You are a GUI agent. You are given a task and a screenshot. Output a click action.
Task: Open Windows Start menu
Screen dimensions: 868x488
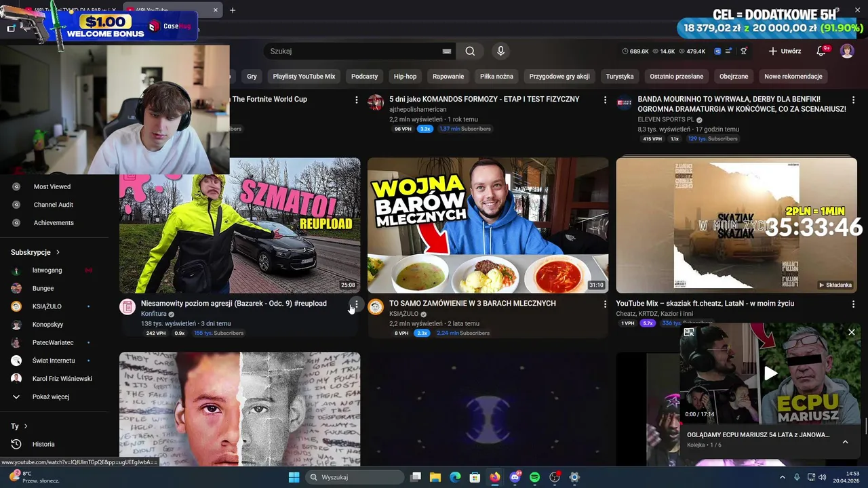point(294,477)
